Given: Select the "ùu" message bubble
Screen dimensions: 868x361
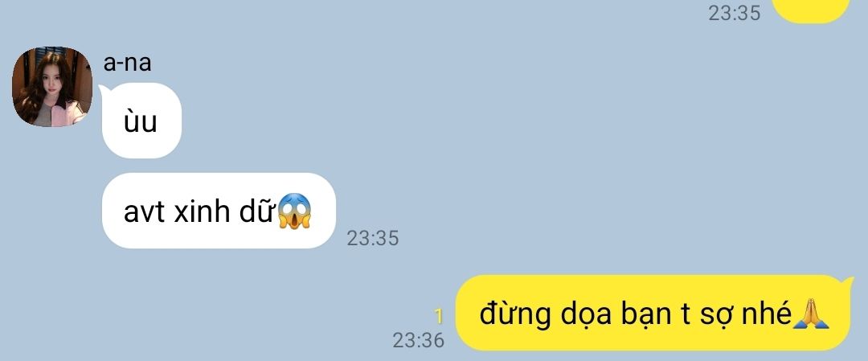Looking at the screenshot, I should [x=141, y=121].
